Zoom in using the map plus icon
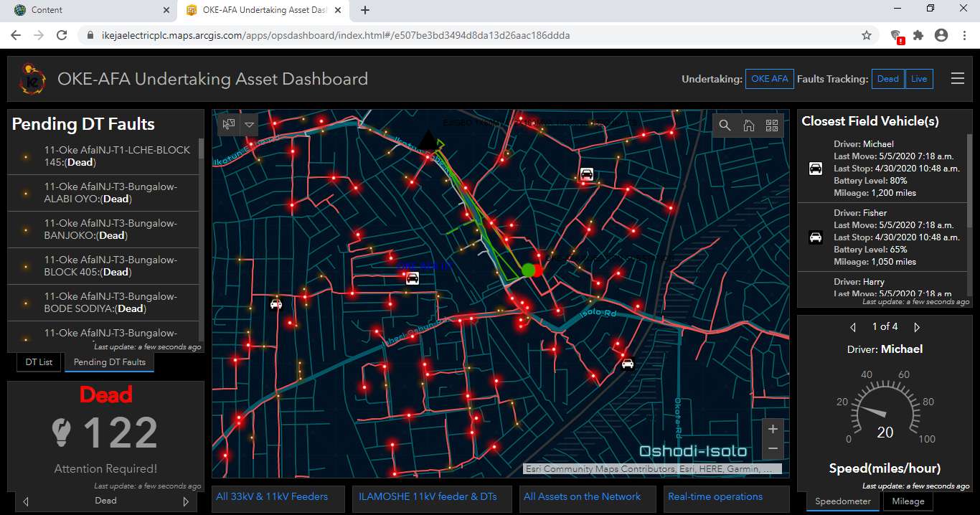This screenshot has width=980, height=515. [773, 428]
